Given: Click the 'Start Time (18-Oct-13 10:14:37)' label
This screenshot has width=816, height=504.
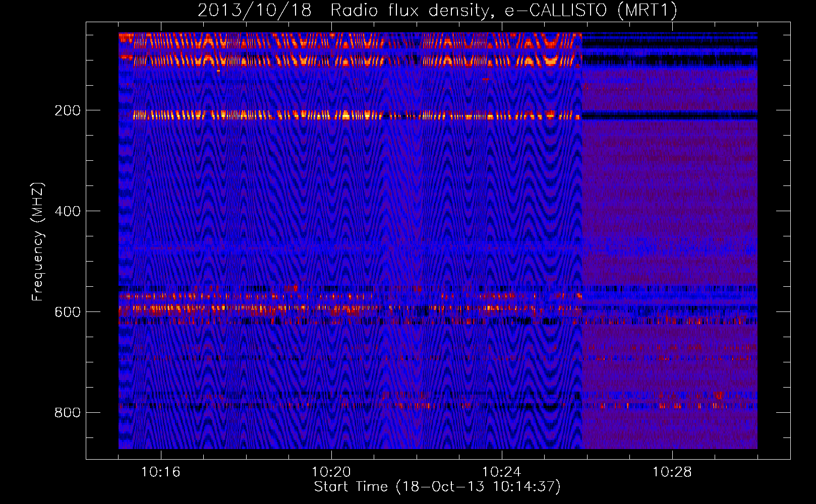Looking at the screenshot, I should 437,487.
